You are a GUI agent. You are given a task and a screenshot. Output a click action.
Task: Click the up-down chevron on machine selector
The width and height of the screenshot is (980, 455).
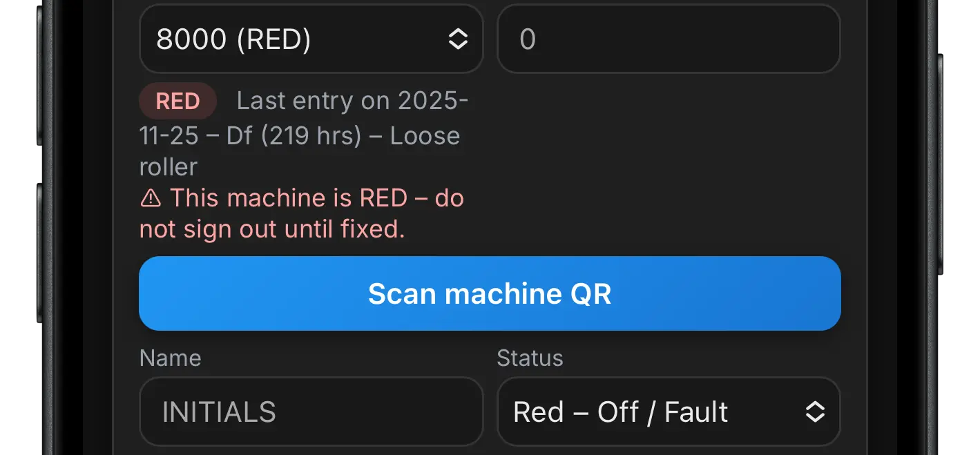pyautogui.click(x=458, y=39)
